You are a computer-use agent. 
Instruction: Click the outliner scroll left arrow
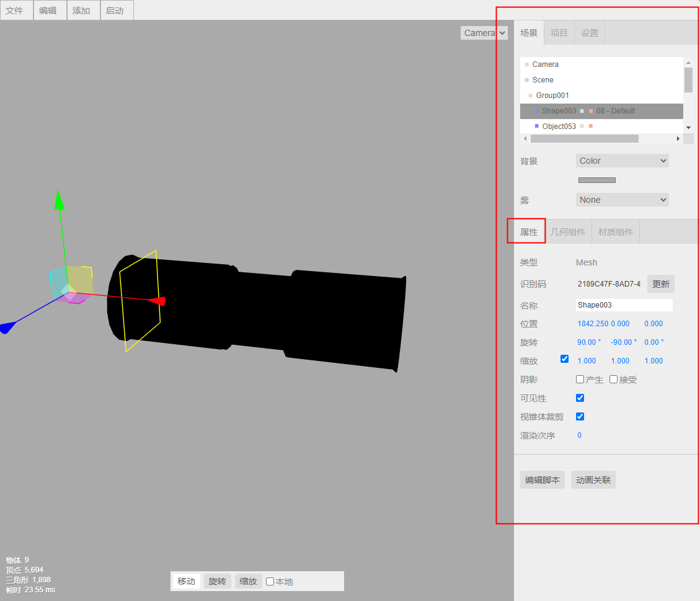tap(525, 139)
